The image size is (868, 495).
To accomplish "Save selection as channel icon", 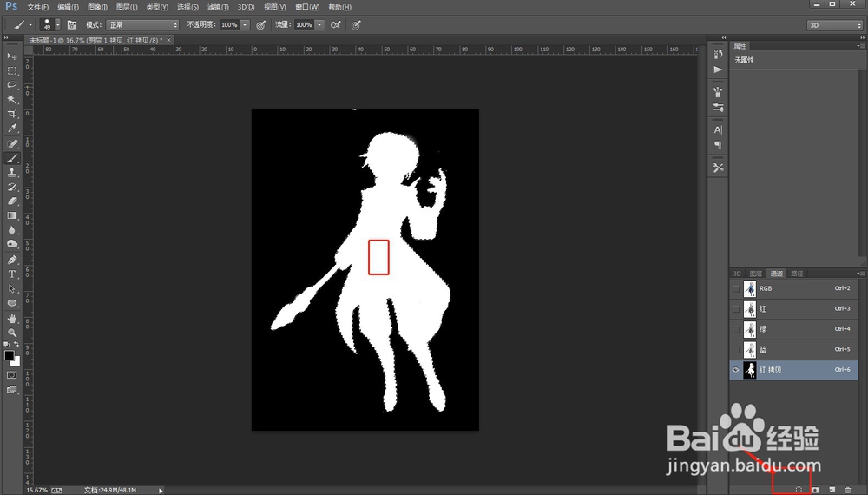I will pyautogui.click(x=815, y=490).
